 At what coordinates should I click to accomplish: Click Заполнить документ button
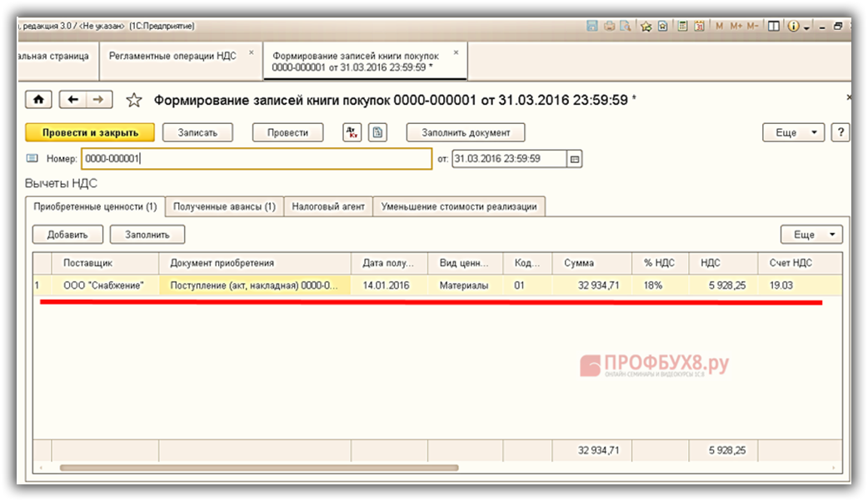(x=466, y=132)
